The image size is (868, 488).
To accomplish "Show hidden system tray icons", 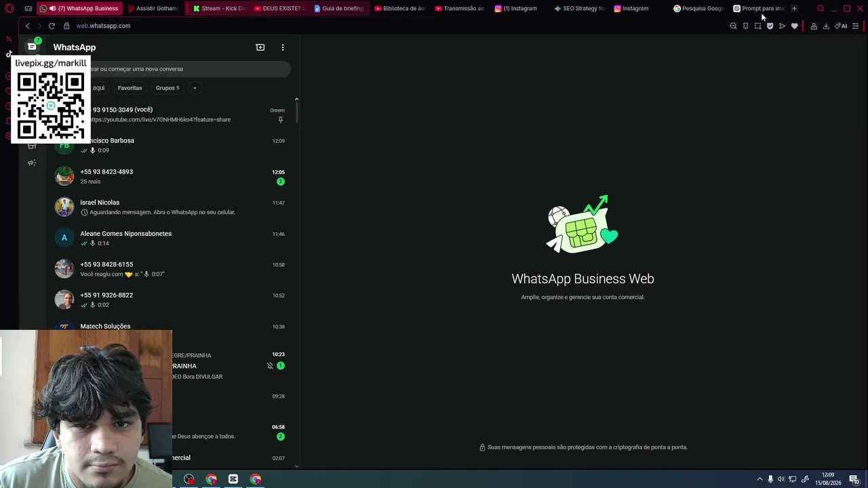I will 759,479.
